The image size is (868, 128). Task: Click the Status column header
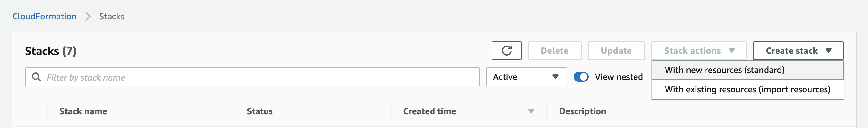click(x=260, y=111)
